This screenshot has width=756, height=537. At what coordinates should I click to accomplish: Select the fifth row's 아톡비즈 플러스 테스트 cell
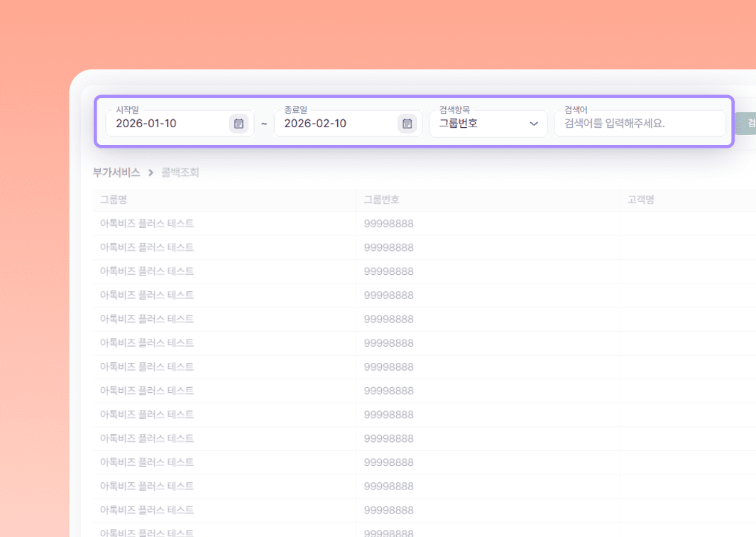tap(147, 319)
